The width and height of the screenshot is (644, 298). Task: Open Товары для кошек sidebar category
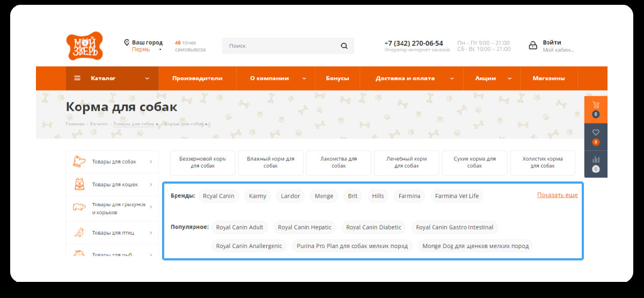112,185
